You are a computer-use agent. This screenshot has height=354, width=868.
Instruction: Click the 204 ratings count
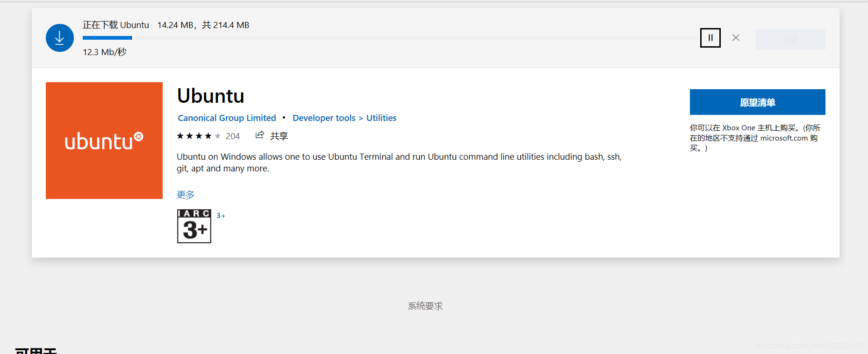pos(233,136)
